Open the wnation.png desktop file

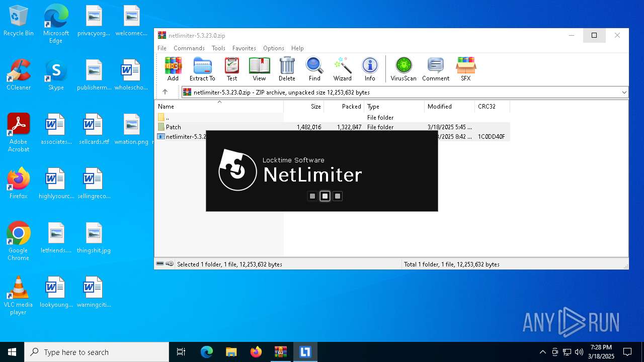[131, 129]
